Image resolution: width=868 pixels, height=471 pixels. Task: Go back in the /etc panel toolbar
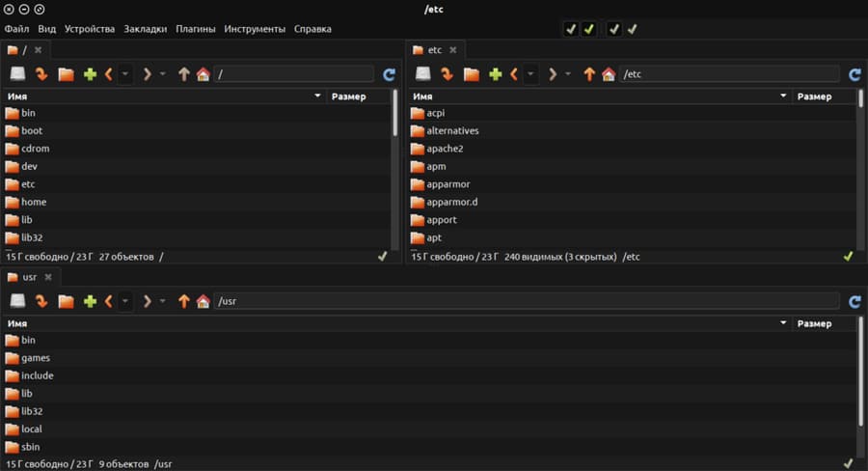tap(514, 73)
